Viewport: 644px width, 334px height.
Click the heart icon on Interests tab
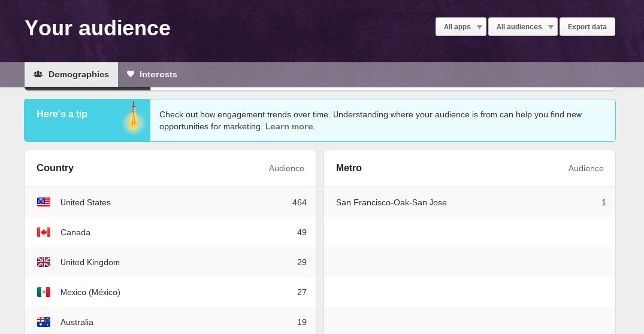[x=131, y=74]
